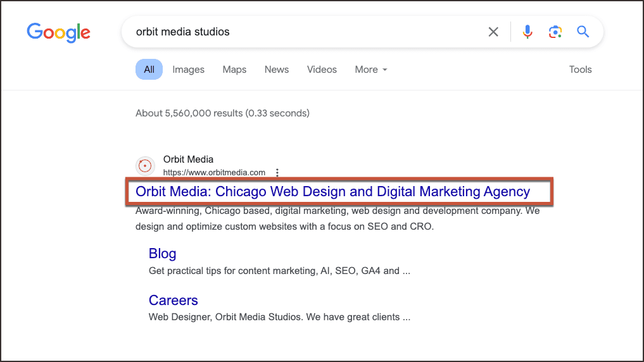Expand the More dropdown

(371, 70)
